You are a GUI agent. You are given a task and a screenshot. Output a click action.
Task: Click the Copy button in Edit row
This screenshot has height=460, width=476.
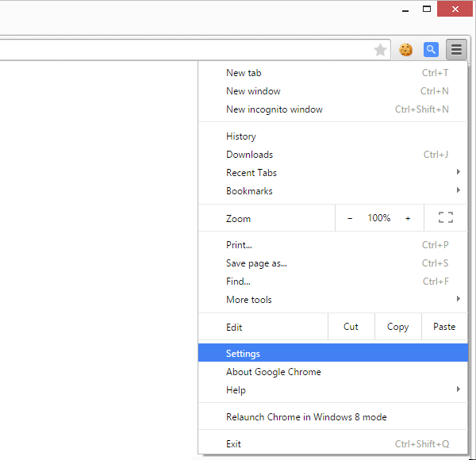pos(397,327)
